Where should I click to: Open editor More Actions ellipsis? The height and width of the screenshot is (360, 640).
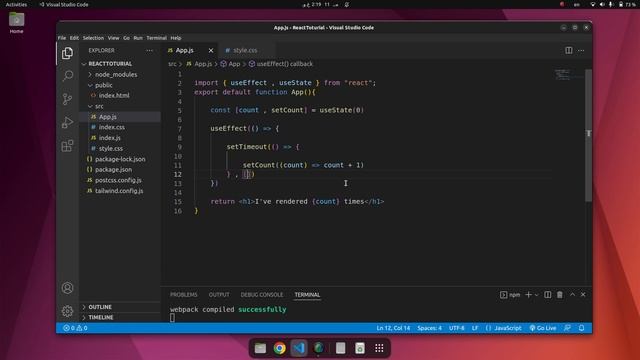point(581,50)
